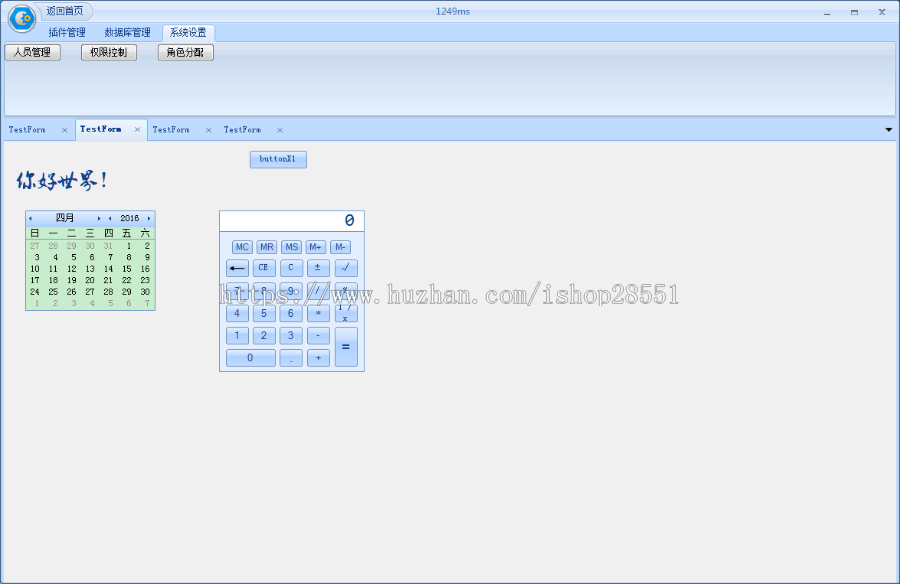
Task: Click the 你好世界! label
Action: coord(61,180)
